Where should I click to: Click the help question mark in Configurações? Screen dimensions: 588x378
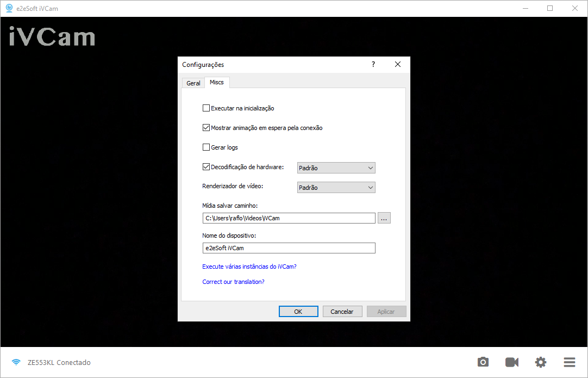[x=373, y=64]
